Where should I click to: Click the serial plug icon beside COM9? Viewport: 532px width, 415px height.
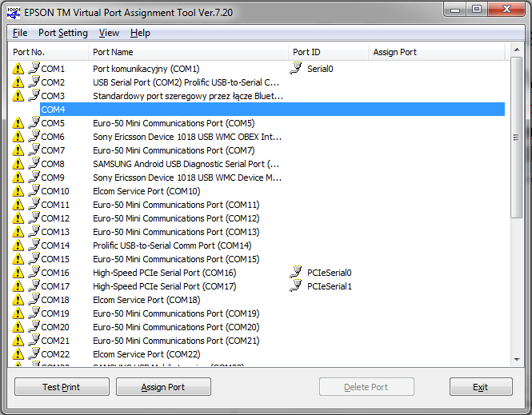click(34, 176)
